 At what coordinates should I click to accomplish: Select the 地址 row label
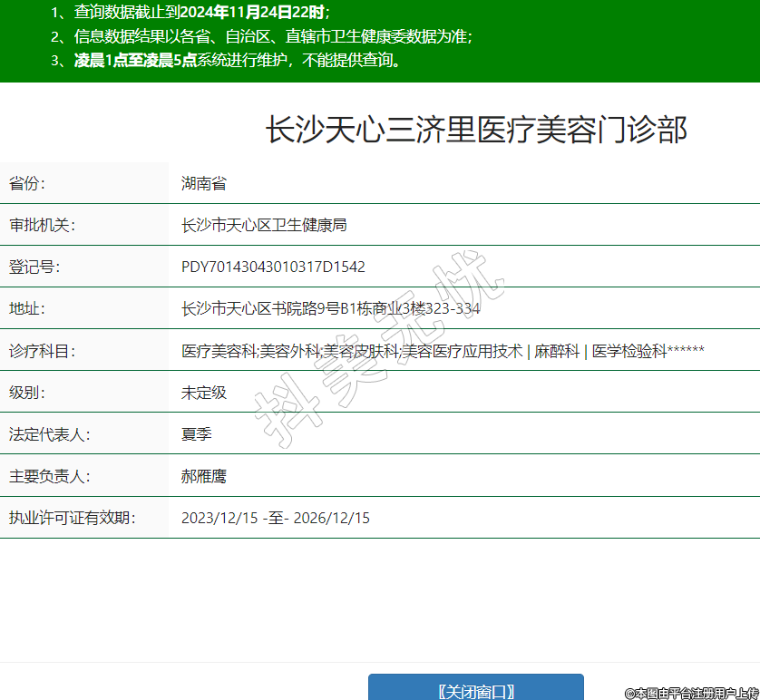coord(27,308)
